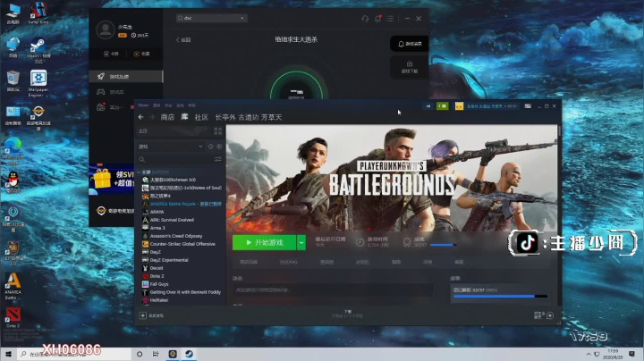Open hamburger menu in accelerator title bar
This screenshot has width=644, height=361.
tap(390, 19)
